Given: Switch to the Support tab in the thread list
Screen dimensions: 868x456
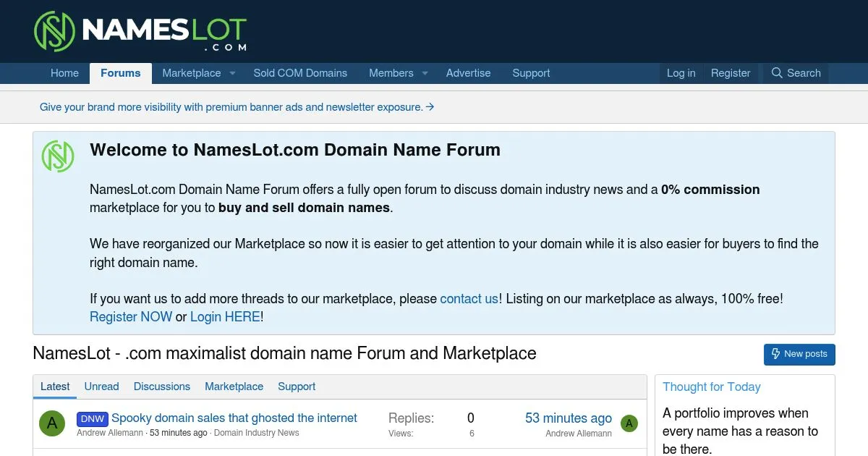Looking at the screenshot, I should pos(297,387).
